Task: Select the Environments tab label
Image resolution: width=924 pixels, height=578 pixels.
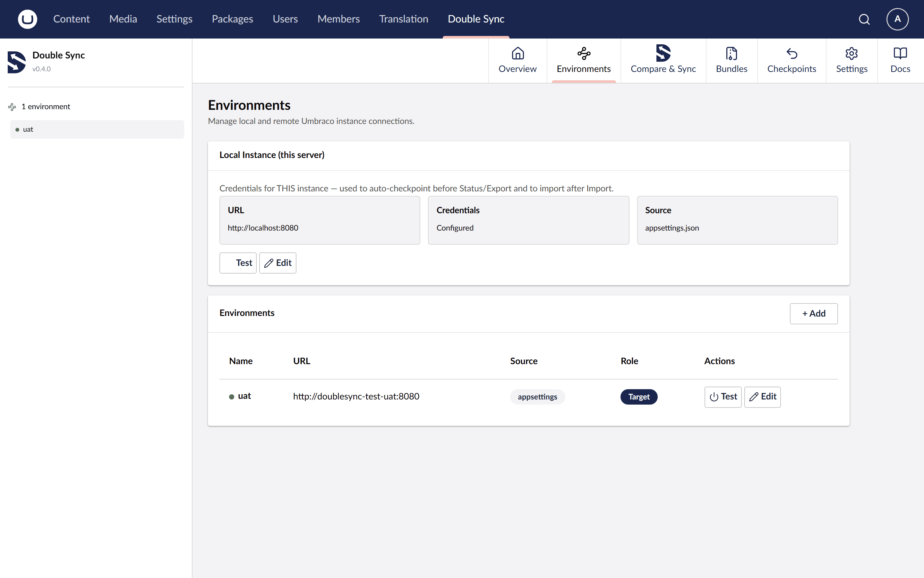Action: [584, 69]
